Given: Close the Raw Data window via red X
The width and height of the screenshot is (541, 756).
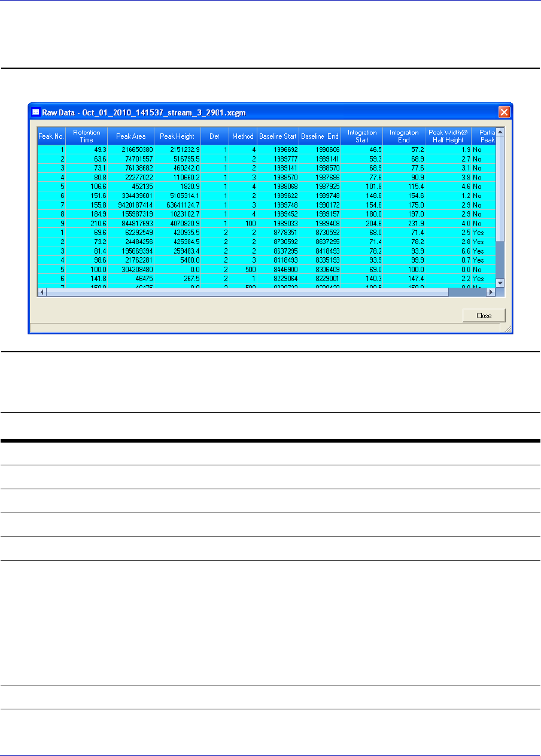Looking at the screenshot, I should coord(504,112).
